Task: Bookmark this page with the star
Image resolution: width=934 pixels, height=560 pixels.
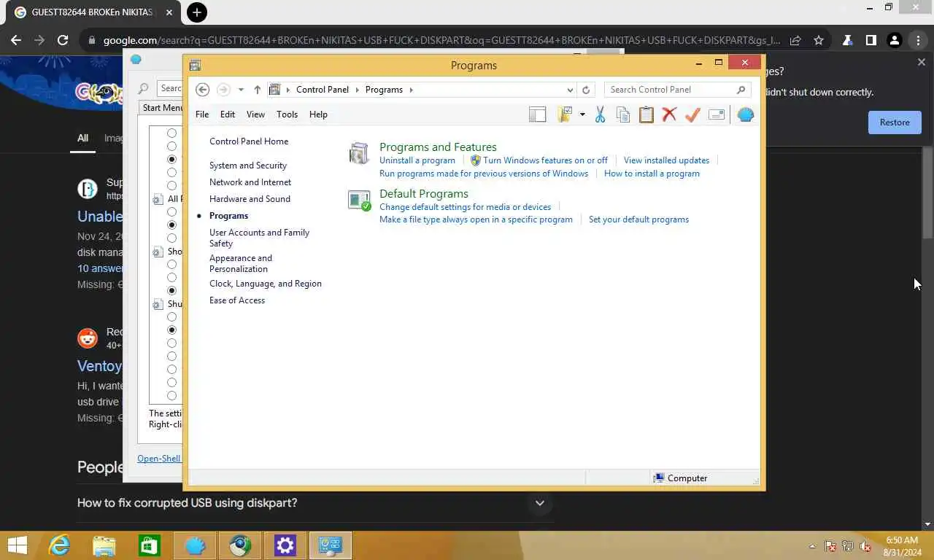Action: 819,41
